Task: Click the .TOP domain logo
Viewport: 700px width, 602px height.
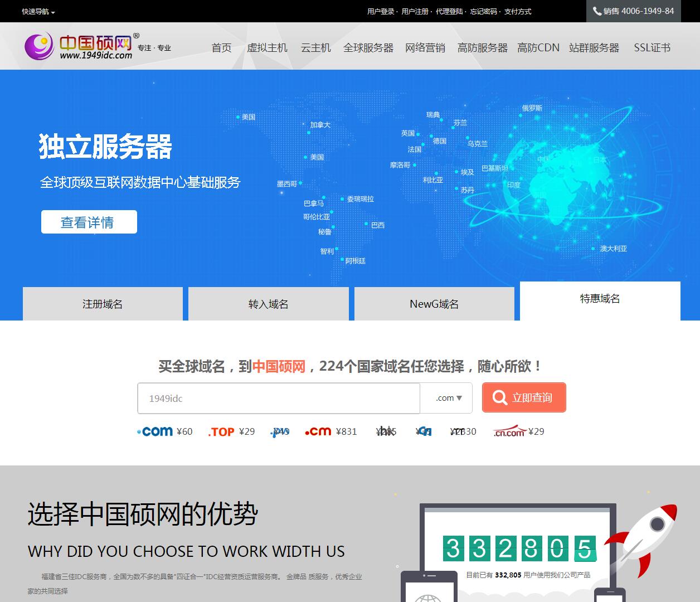Action: coord(221,432)
